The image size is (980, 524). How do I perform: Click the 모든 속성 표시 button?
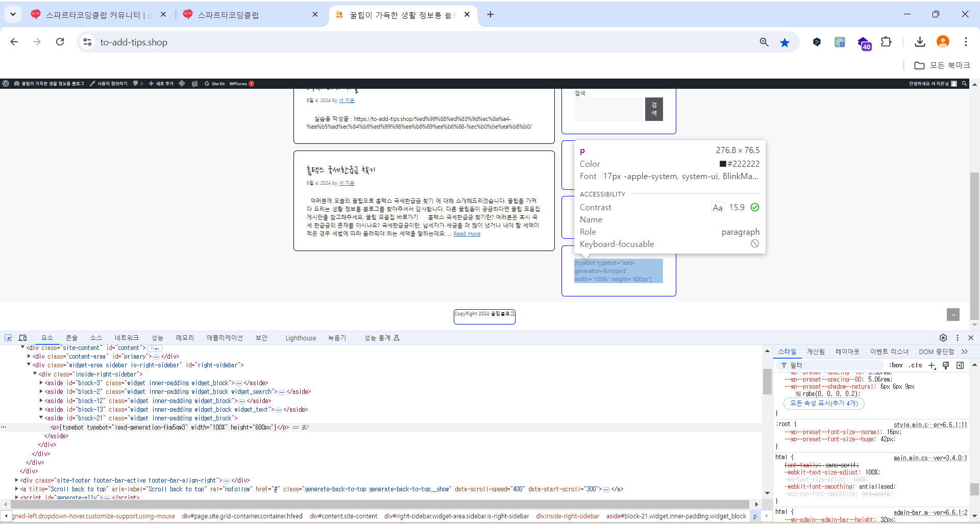pos(824,403)
